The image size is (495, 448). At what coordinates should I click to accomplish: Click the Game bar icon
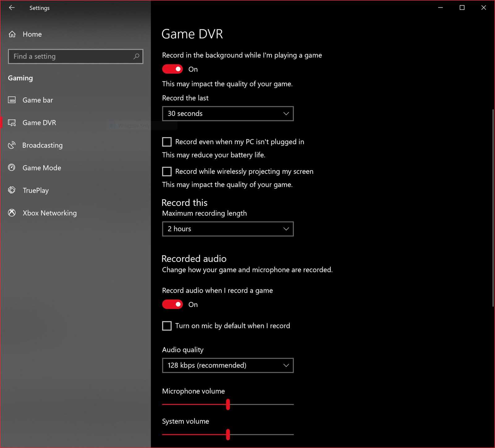pos(12,100)
